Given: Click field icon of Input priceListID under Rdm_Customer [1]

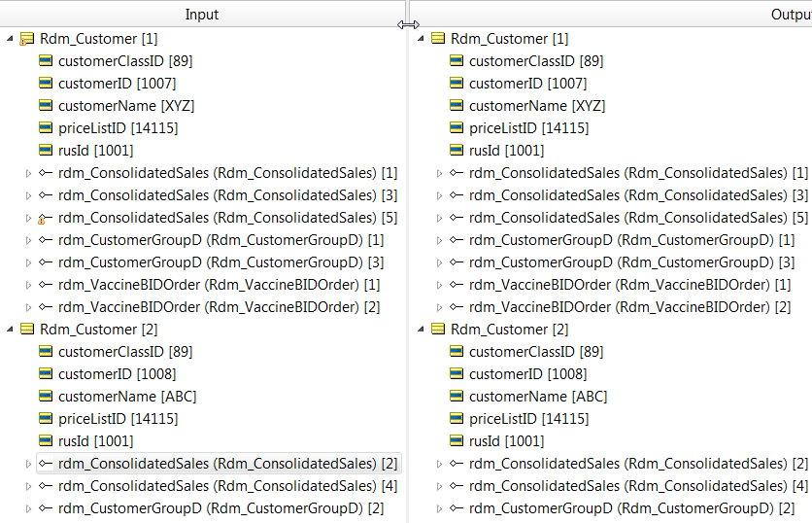Looking at the screenshot, I should [x=46, y=127].
